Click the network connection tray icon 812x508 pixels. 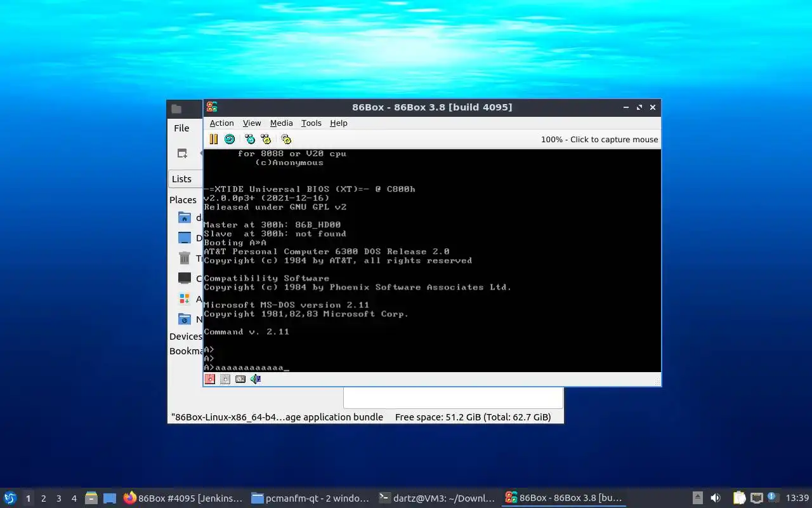[x=756, y=498]
